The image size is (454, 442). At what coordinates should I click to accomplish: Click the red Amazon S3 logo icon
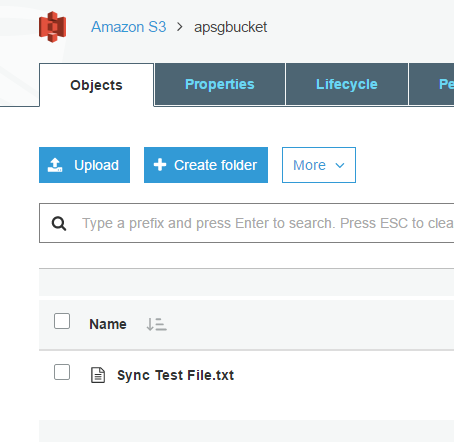pos(52,27)
